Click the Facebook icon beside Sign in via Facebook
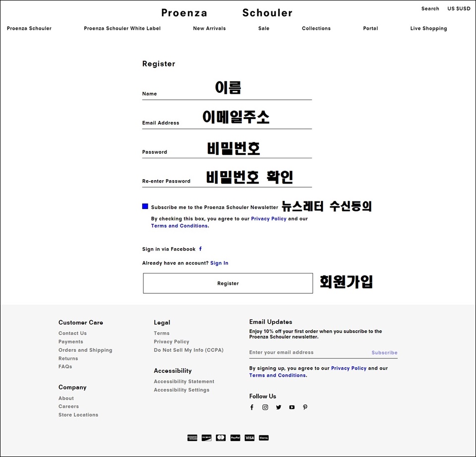Viewport: 476px width, 457px height. (200, 249)
